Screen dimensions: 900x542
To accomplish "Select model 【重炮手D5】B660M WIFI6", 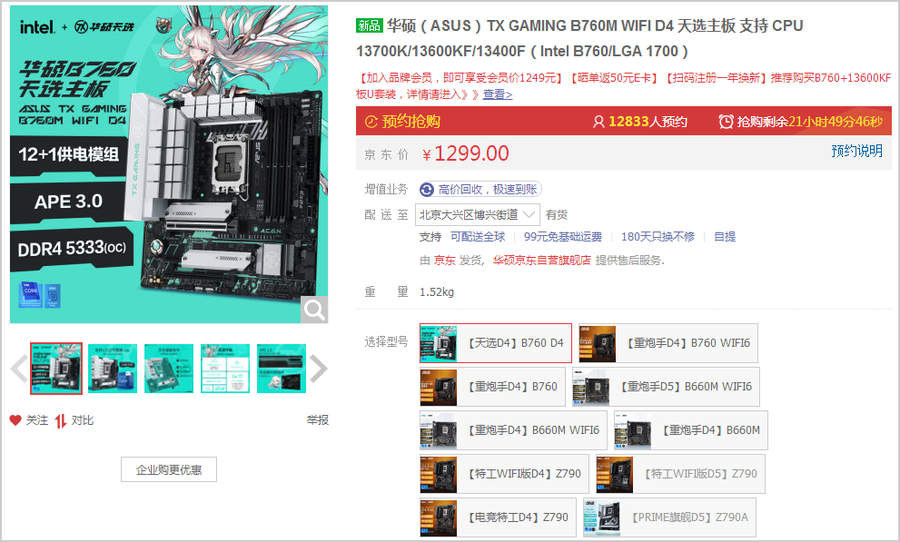I will [666, 386].
